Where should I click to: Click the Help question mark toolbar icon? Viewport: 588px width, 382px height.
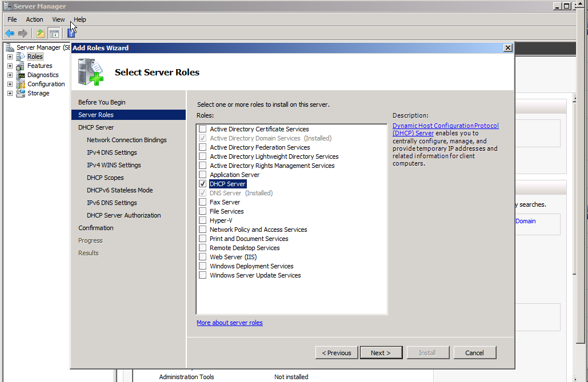71,33
